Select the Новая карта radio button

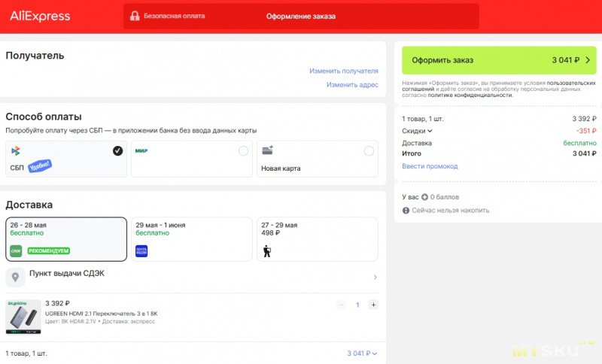click(x=369, y=151)
